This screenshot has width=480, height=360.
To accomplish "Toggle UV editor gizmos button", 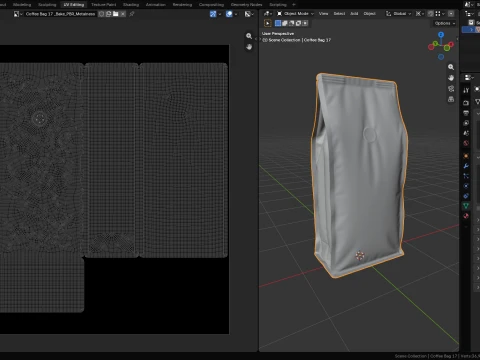I will [213, 14].
